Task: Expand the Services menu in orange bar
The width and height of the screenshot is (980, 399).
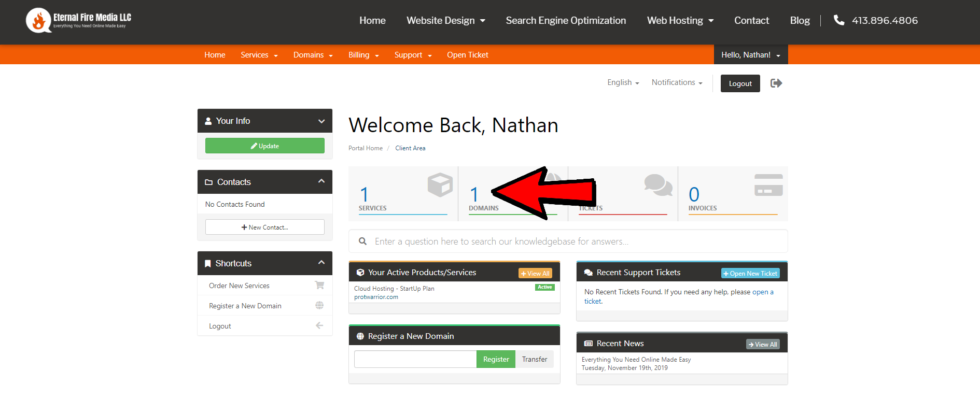Action: pyautogui.click(x=259, y=55)
